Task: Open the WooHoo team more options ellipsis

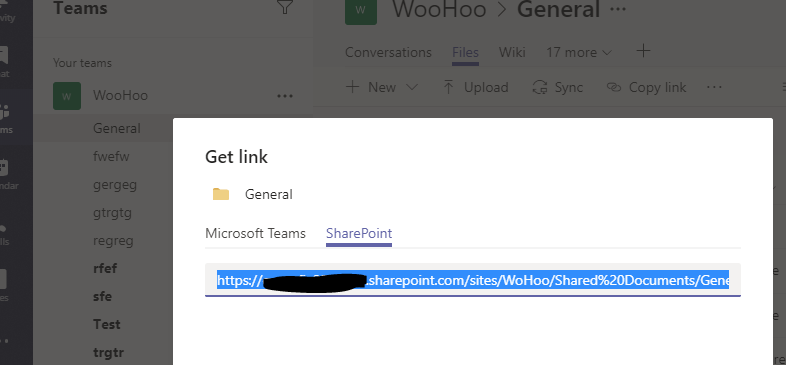Action: [x=285, y=96]
